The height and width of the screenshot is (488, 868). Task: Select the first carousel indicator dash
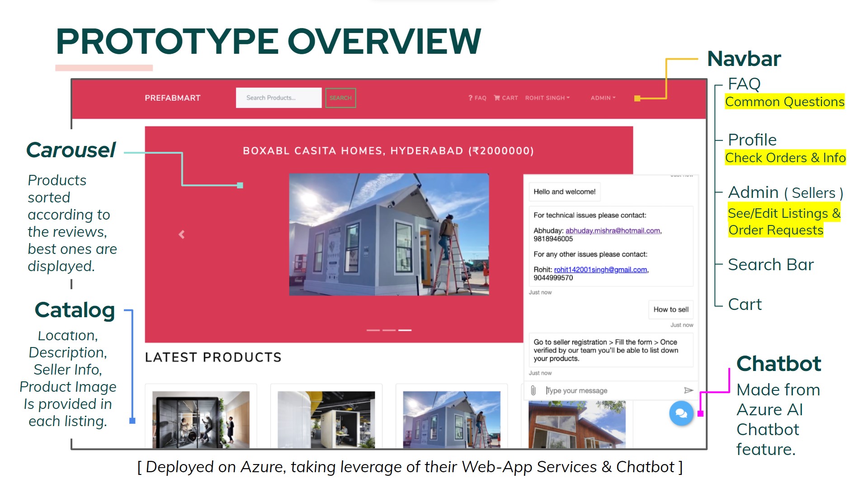point(373,330)
